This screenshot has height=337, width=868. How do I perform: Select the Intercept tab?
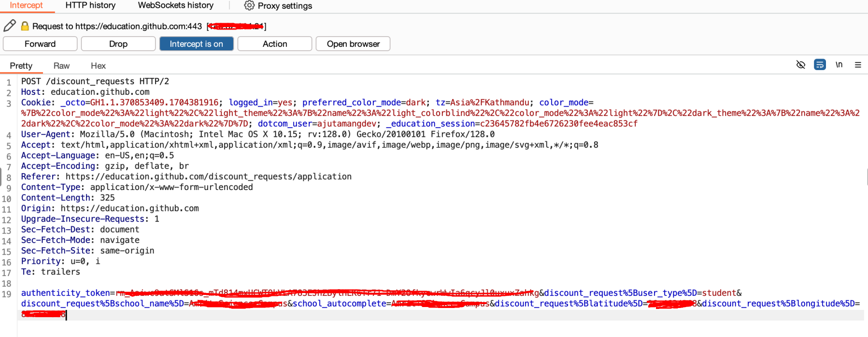click(x=26, y=5)
